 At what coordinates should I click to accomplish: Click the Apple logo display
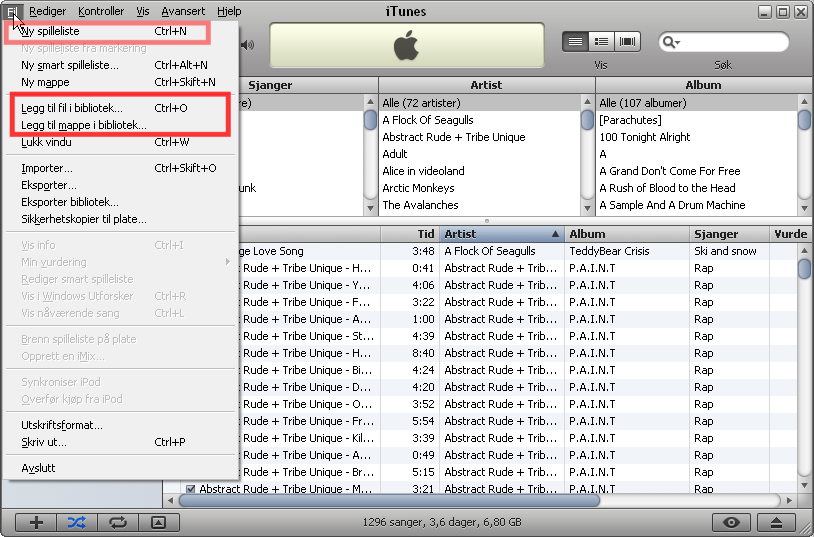click(x=406, y=45)
